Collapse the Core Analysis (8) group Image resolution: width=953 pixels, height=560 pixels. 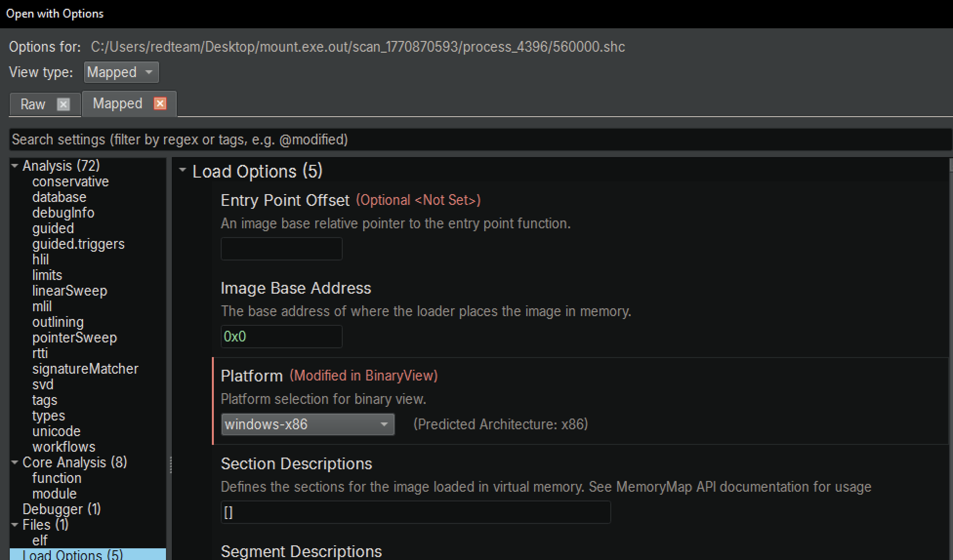(x=15, y=462)
